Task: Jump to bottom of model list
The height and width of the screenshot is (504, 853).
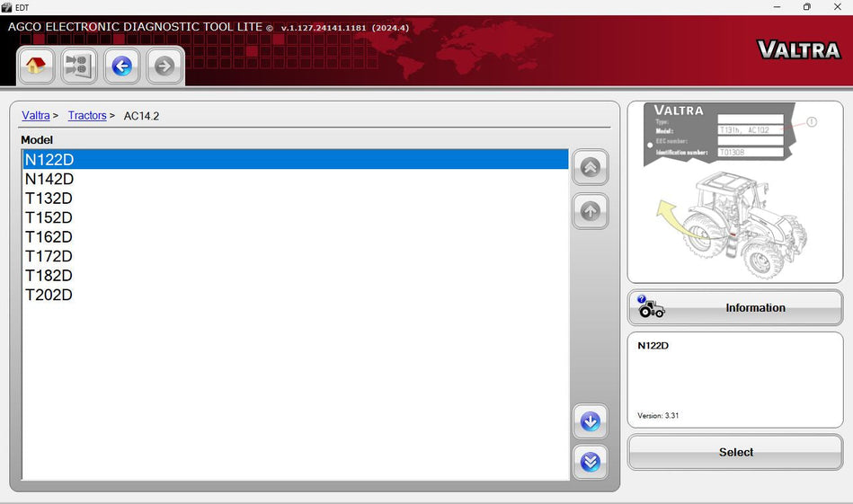Action: pos(590,462)
